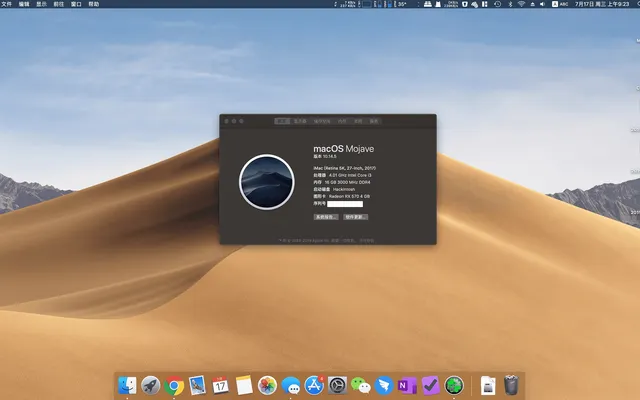The height and width of the screenshot is (400, 640).
Task: Open Calendar showing 17 in dock
Action: tap(220, 385)
